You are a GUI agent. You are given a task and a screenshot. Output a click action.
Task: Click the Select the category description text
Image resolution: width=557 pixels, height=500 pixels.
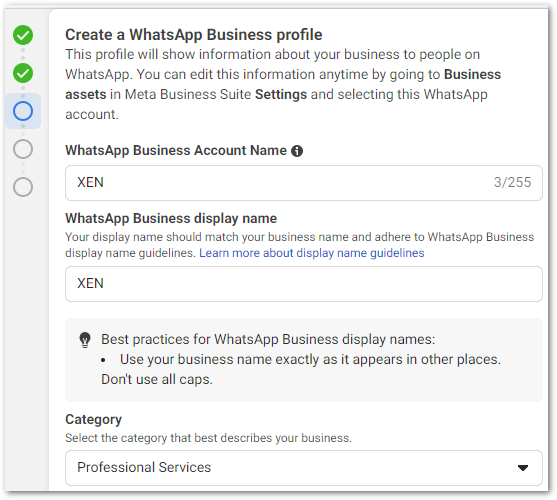click(208, 438)
